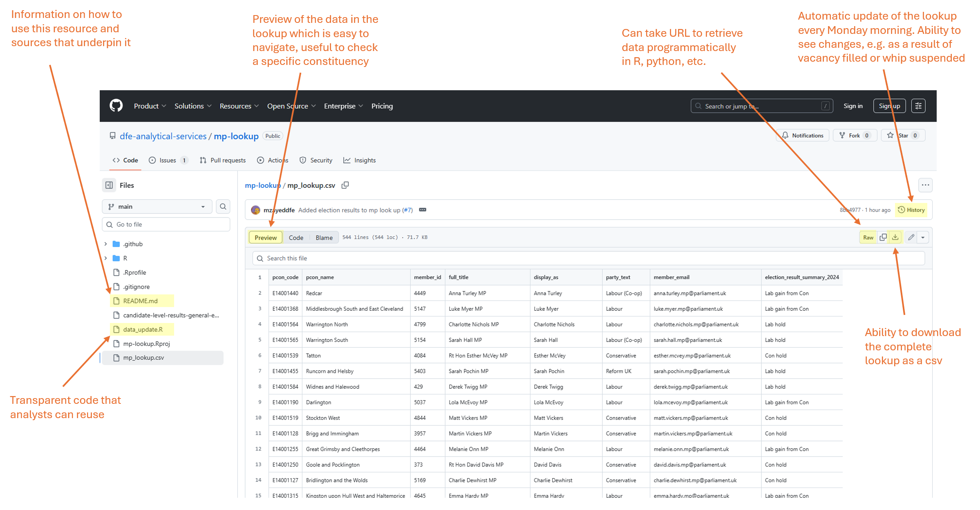Open the R folder in the tree

point(125,258)
